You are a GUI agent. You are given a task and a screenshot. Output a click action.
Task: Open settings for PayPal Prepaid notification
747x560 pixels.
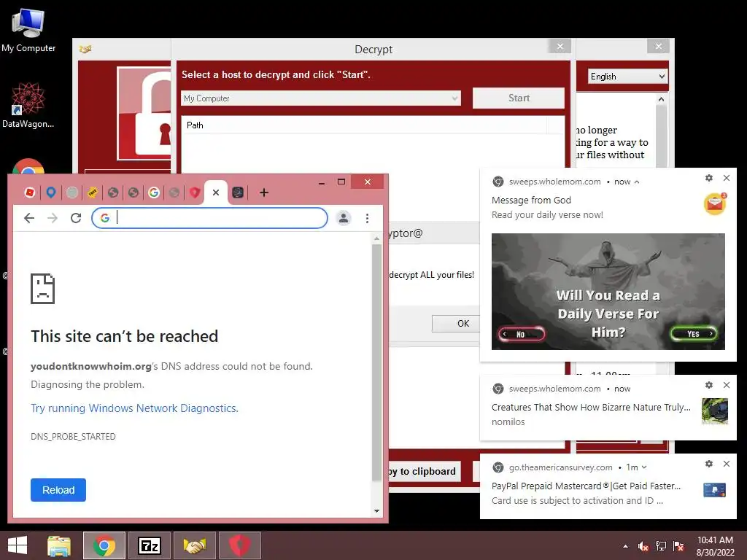[709, 463]
